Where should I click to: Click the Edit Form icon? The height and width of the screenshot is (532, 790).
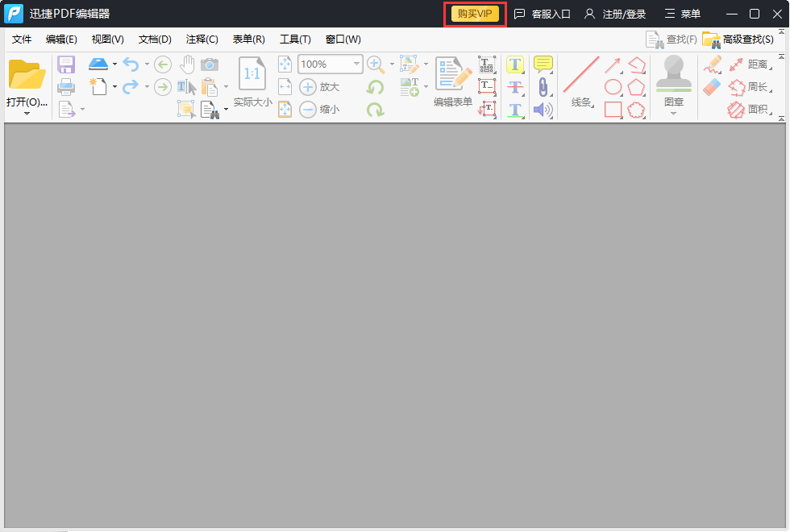pos(453,73)
